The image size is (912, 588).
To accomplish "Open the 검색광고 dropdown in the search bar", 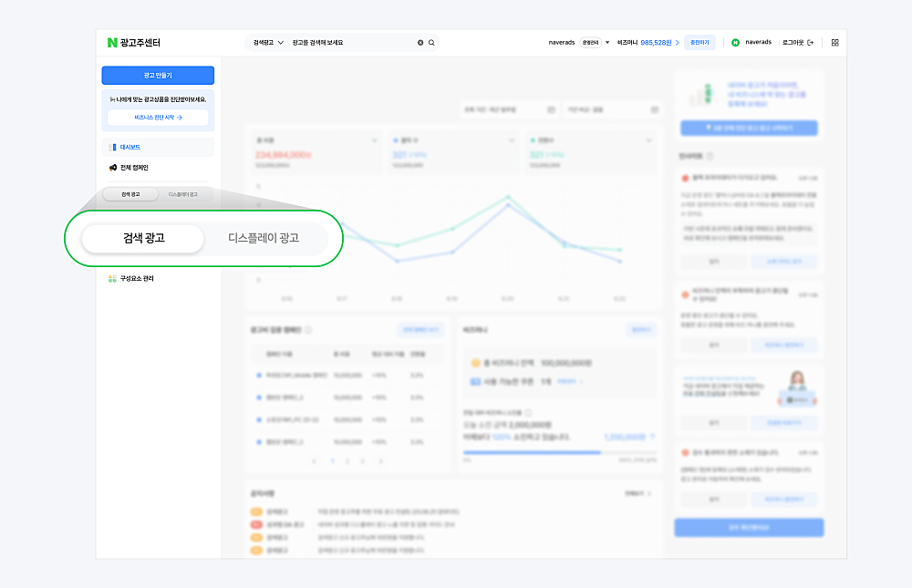I will (268, 43).
